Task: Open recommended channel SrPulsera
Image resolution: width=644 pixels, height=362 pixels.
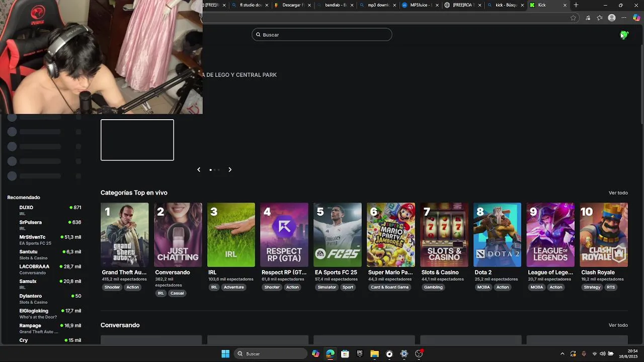Action: [44, 225]
